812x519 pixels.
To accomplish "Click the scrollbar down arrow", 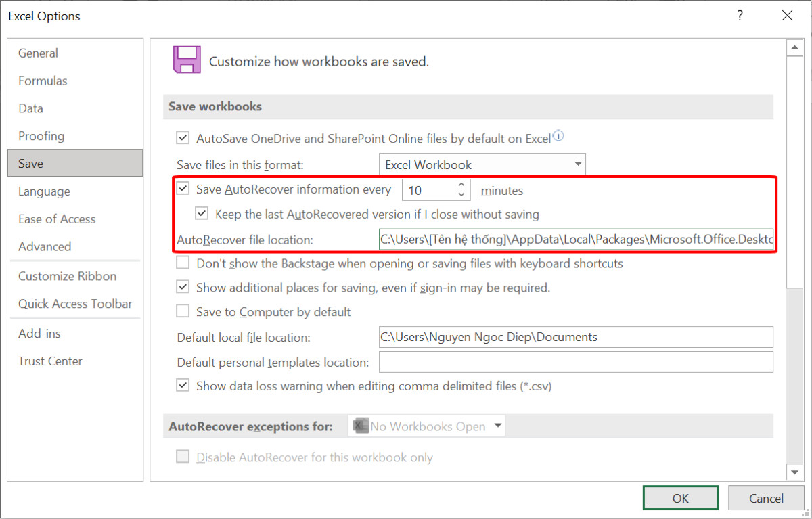I will pyautogui.click(x=794, y=472).
